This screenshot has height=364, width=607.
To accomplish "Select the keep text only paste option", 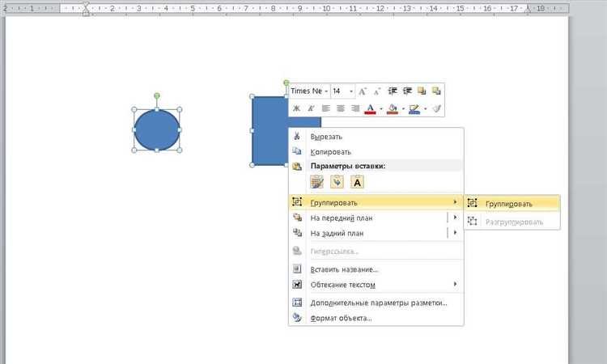I will coord(357,182).
